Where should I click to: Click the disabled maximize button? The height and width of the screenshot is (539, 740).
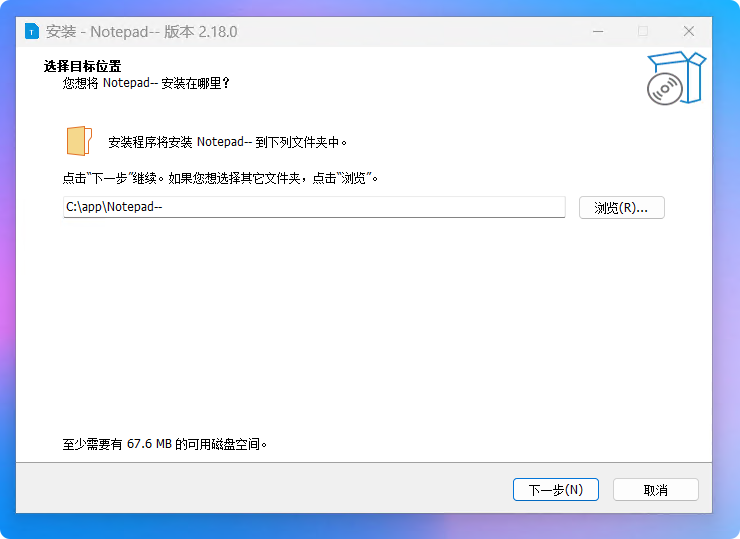[x=643, y=32]
